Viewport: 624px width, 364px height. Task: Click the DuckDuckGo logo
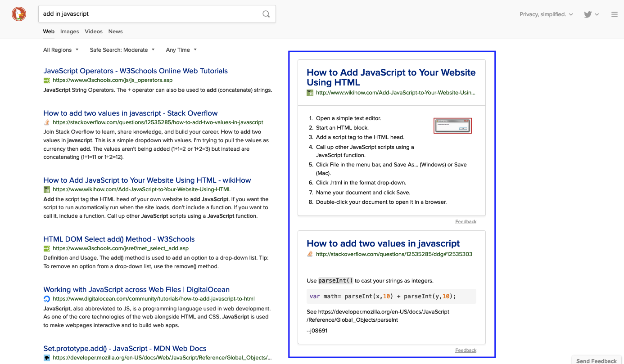(18, 14)
